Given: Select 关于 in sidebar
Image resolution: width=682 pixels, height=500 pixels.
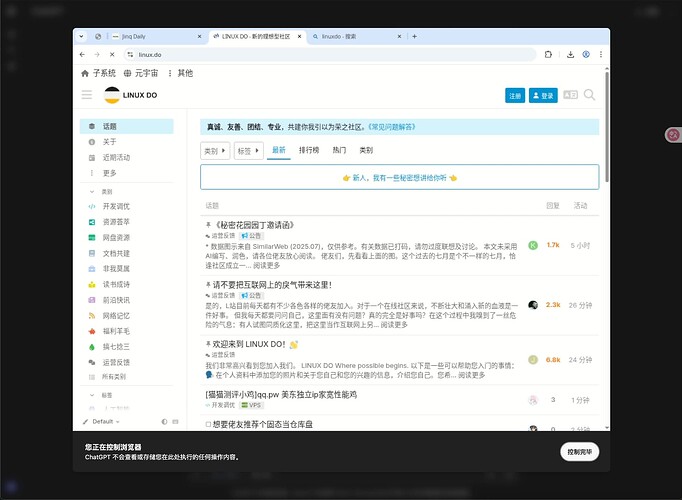Looking at the screenshot, I should point(127,142).
